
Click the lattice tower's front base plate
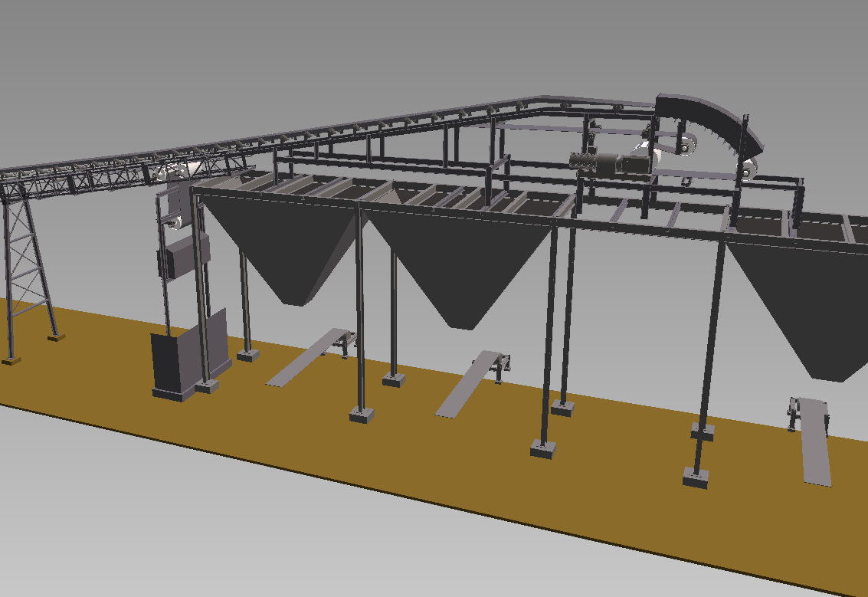[10, 359]
